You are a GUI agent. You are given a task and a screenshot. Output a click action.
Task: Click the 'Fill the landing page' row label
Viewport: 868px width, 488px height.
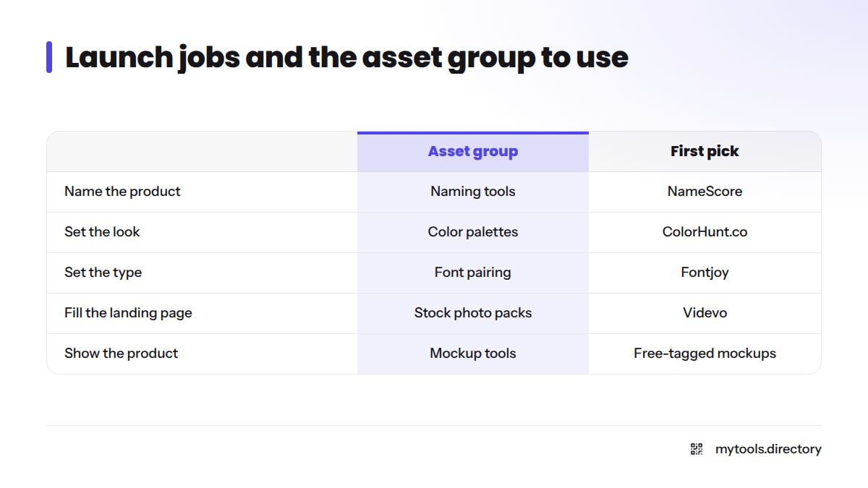tap(128, 313)
